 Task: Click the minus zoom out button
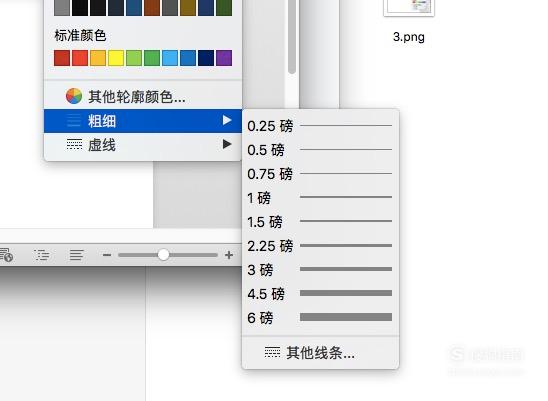[x=107, y=255]
